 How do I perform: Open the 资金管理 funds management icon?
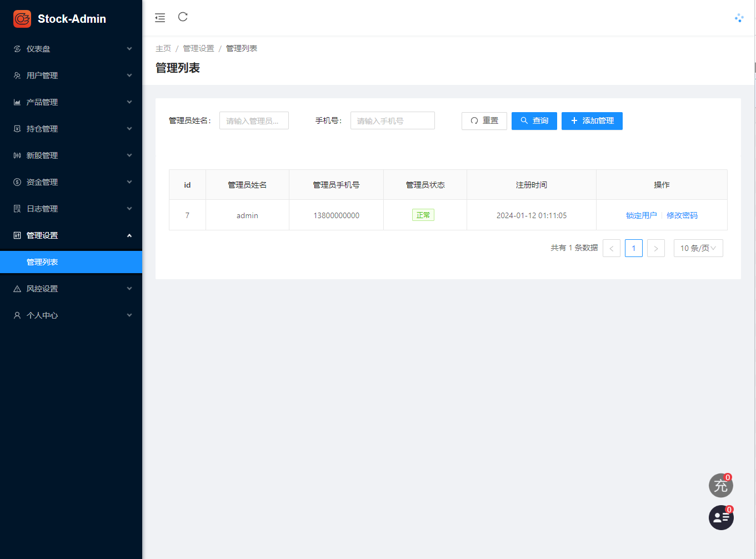pos(17,182)
